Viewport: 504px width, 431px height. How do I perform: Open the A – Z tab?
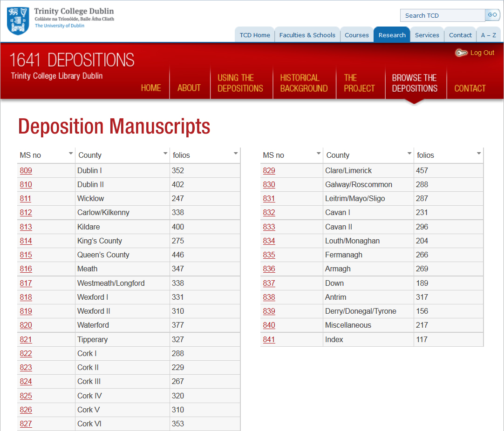click(x=488, y=35)
